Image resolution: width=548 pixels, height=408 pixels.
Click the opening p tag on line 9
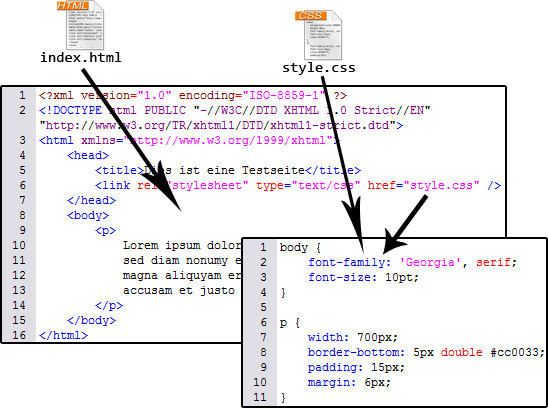(x=105, y=230)
